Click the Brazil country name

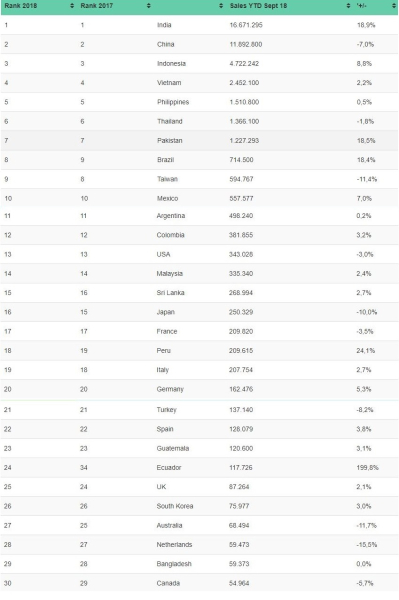(165, 160)
